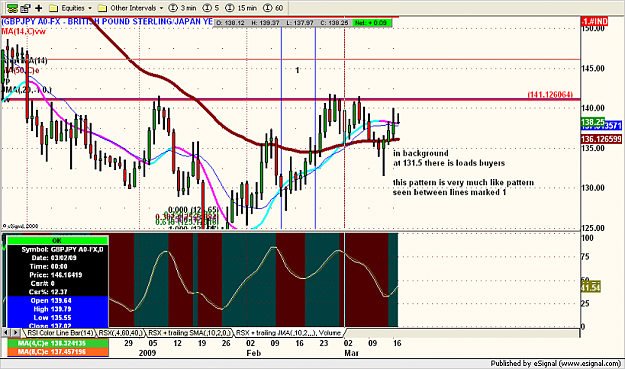625x369 pixels.
Task: Open the page properties toolbar icon
Action: coord(26,8)
